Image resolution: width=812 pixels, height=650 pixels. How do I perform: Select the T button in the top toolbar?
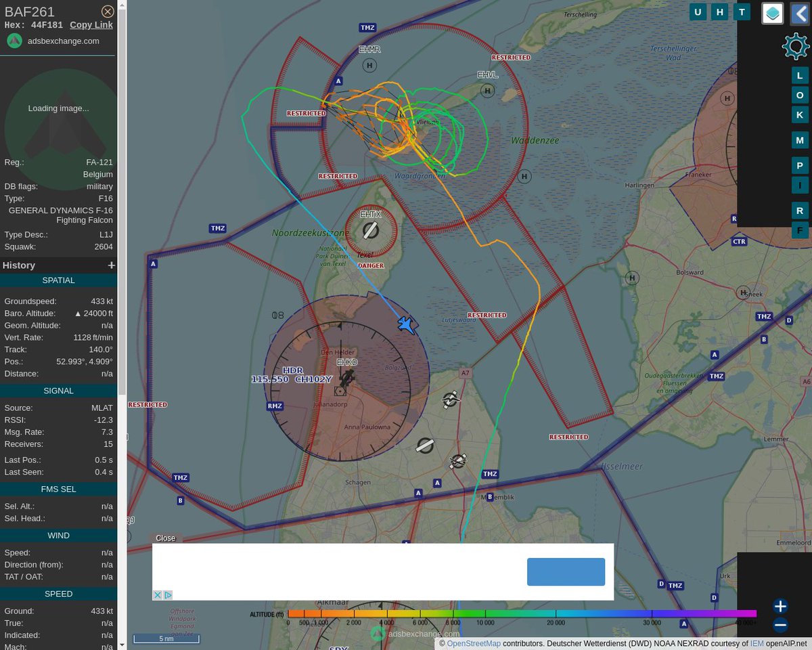742,12
